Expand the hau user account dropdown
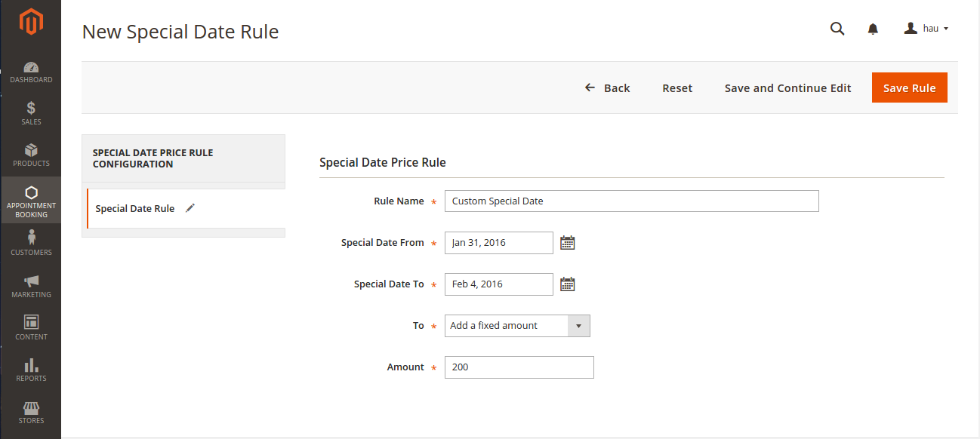980x439 pixels. point(926,29)
